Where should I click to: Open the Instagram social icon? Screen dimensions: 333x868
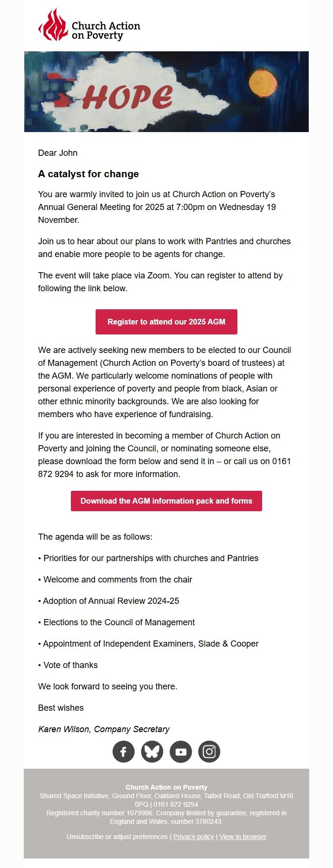pos(209,752)
